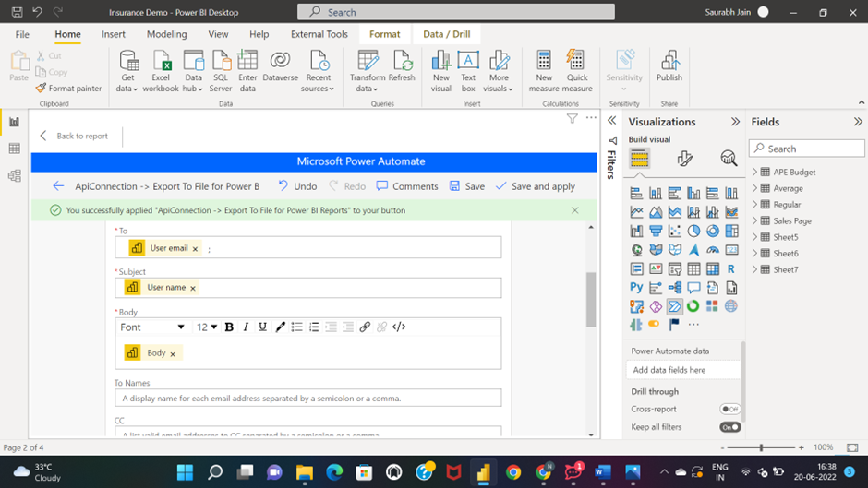Screen dimensions: 868x488
Task: Click the filter icon above the visual
Action: click(572, 118)
